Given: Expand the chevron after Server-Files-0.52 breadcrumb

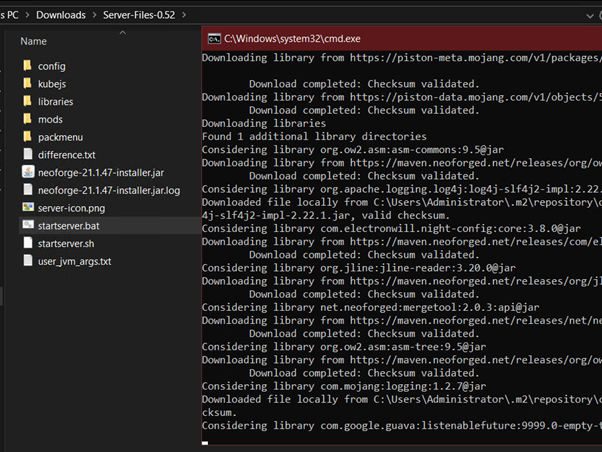Looking at the screenshot, I should click(184, 15).
